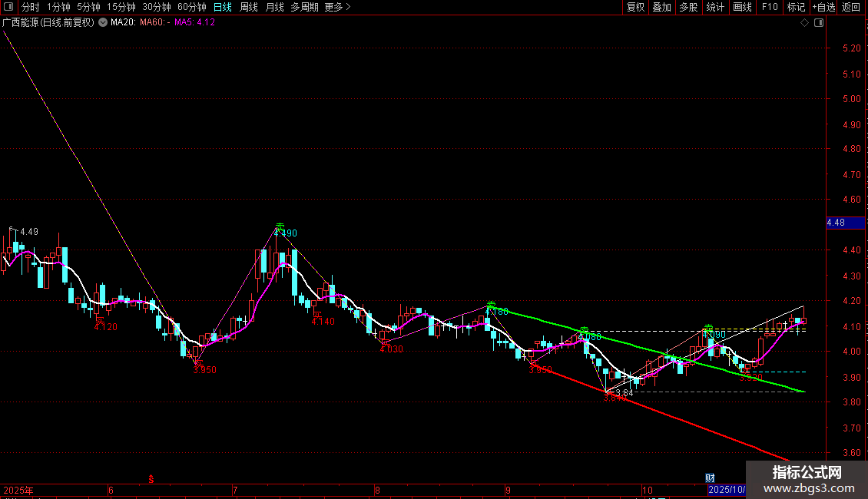Screen dimensions: 868x499
Task: Click the diamond icon near top right
Action: 805,23
